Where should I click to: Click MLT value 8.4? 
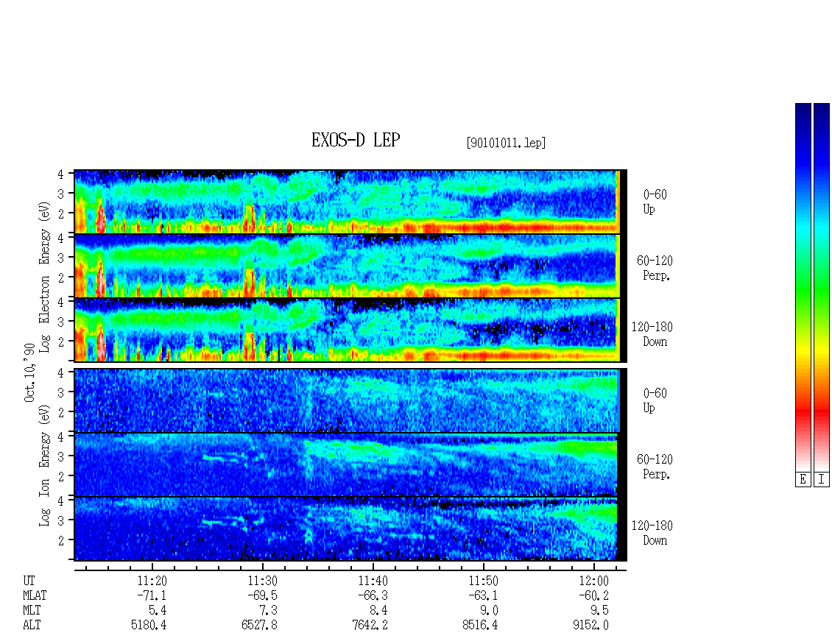(380, 611)
